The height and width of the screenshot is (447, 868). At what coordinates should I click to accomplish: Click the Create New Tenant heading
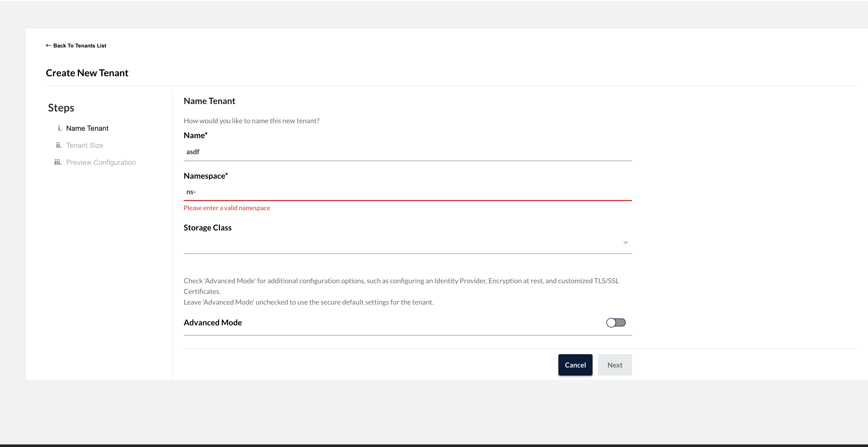coord(87,73)
